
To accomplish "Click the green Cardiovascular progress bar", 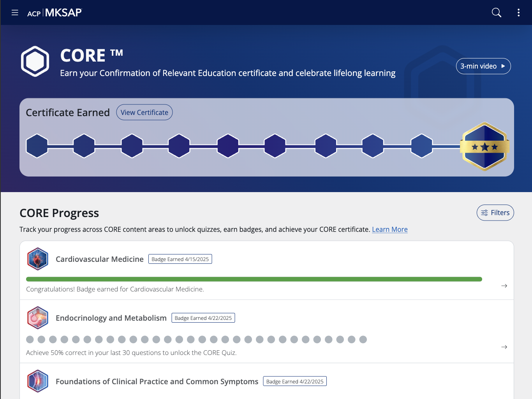I will (x=253, y=279).
